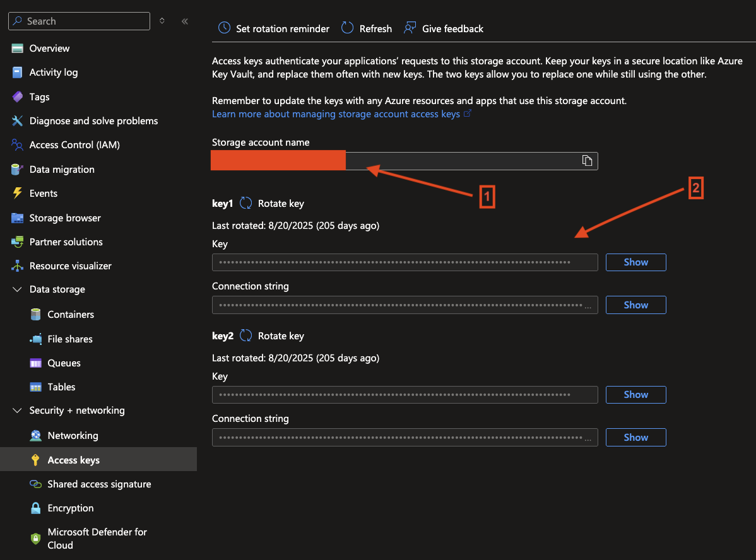Collapse the Security + networking section
Screen dimensions: 756x560
17,411
